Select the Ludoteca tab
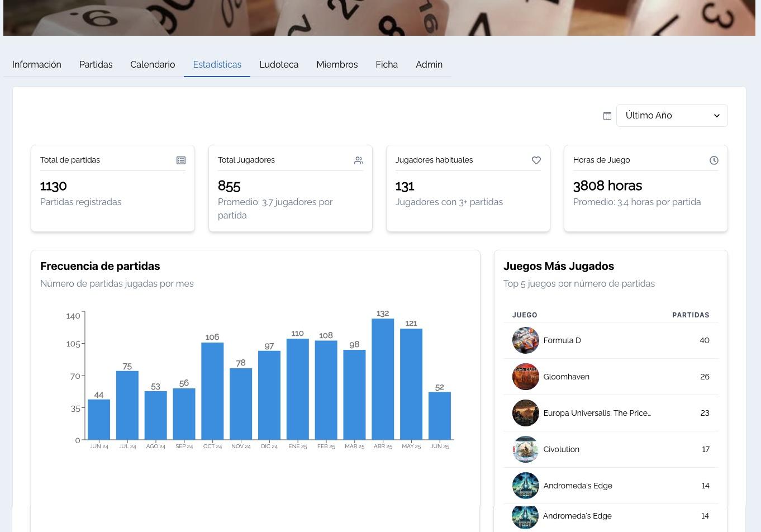 279,65
